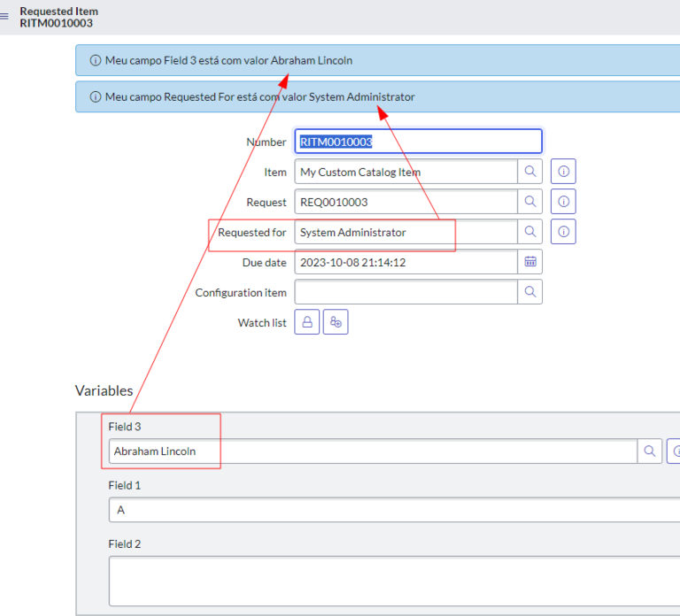Preview the Requested for user record
This screenshot has width=680, height=616.
coord(563,232)
